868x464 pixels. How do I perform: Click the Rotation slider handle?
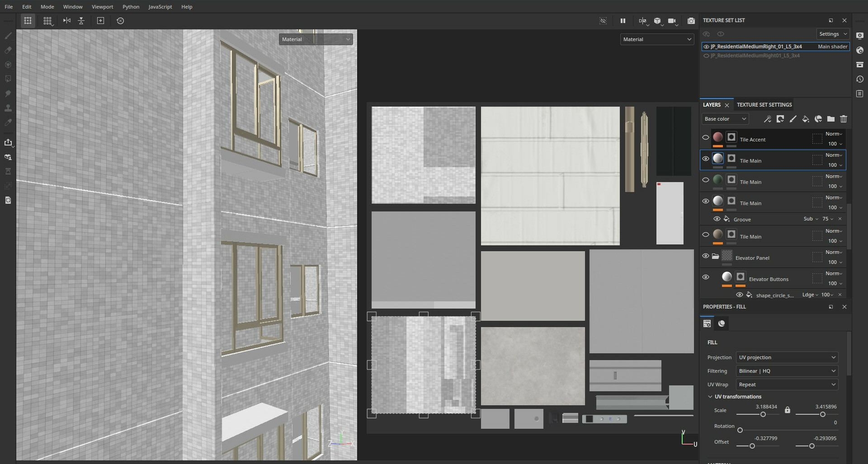(x=740, y=430)
